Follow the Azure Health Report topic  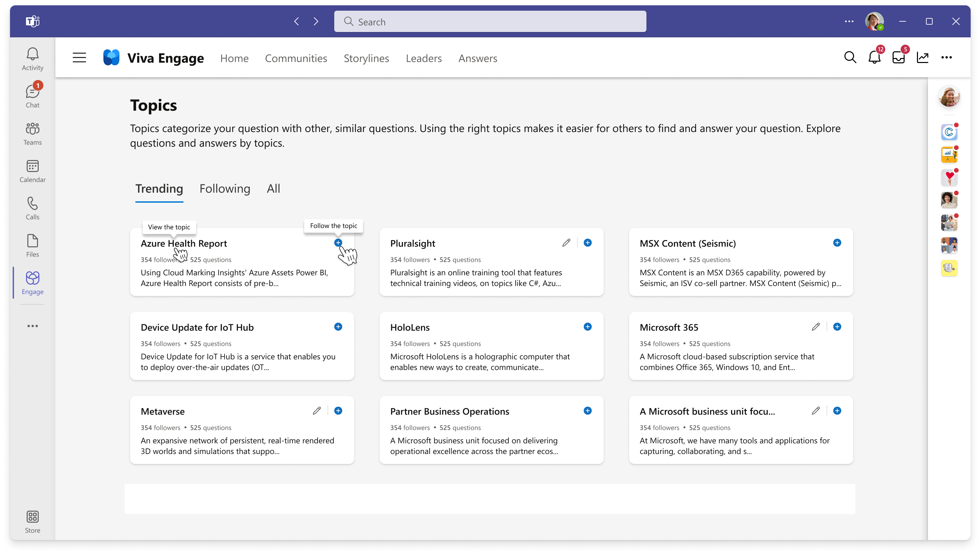coord(338,243)
